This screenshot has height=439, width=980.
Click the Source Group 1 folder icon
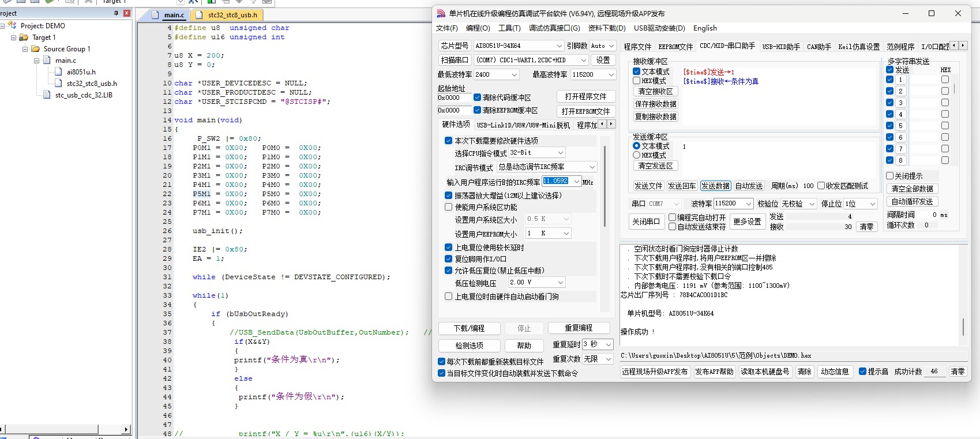tap(35, 48)
